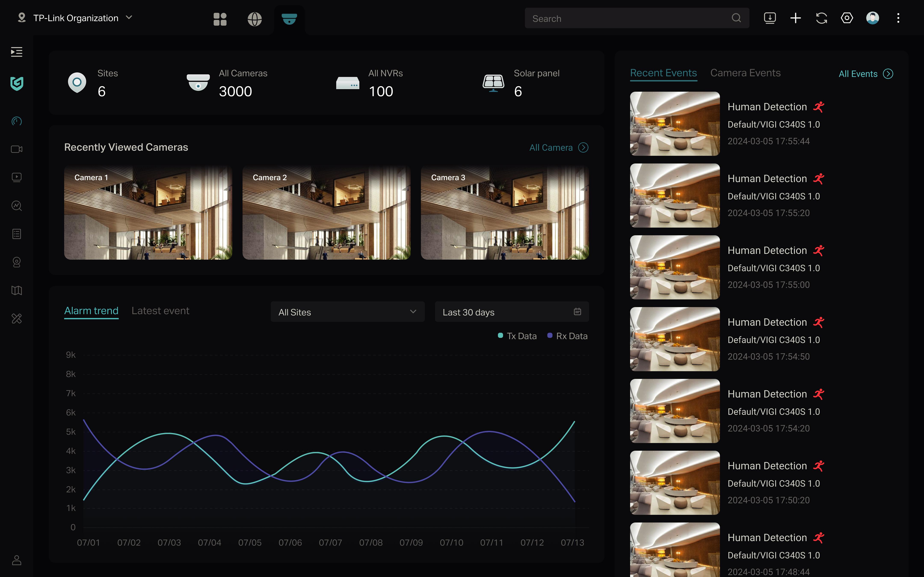Open the Last 30 days date picker
This screenshot has height=577, width=924.
point(512,312)
